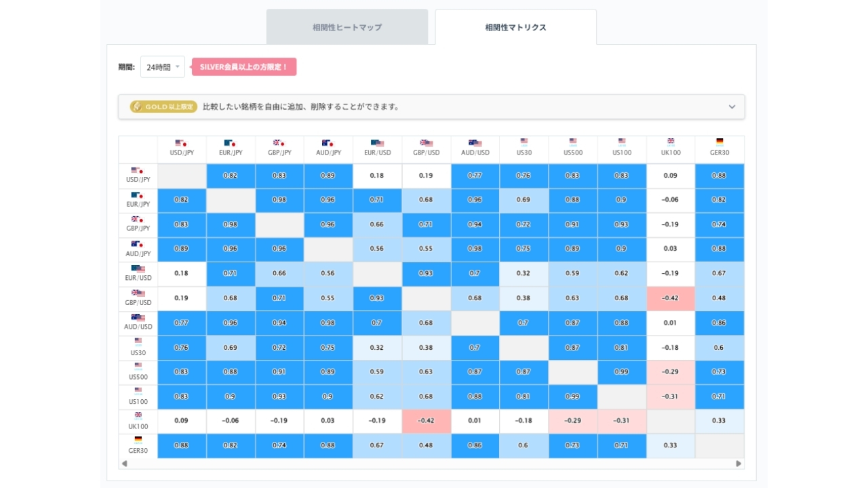The width and height of the screenshot is (868, 488).
Task: Select the 0.01 cell in AUD/USD row
Action: (x=671, y=323)
